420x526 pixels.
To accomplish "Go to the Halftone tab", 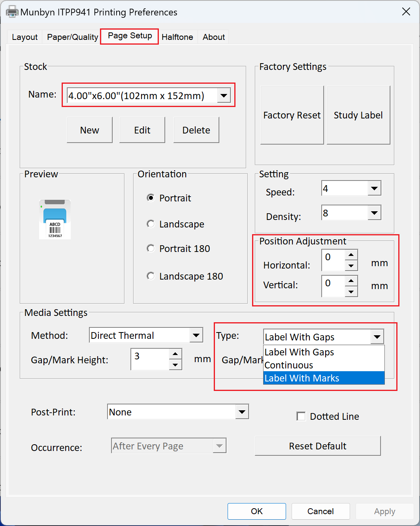I will click(177, 37).
